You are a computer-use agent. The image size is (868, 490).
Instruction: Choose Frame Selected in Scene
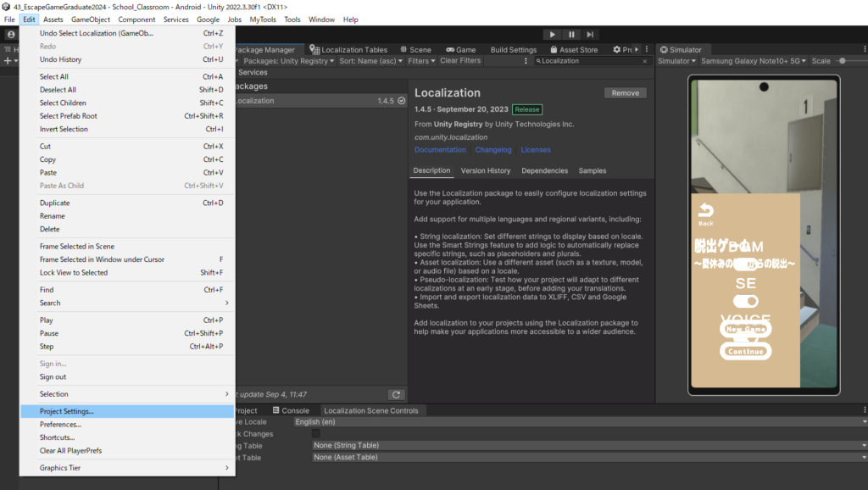pos(127,246)
